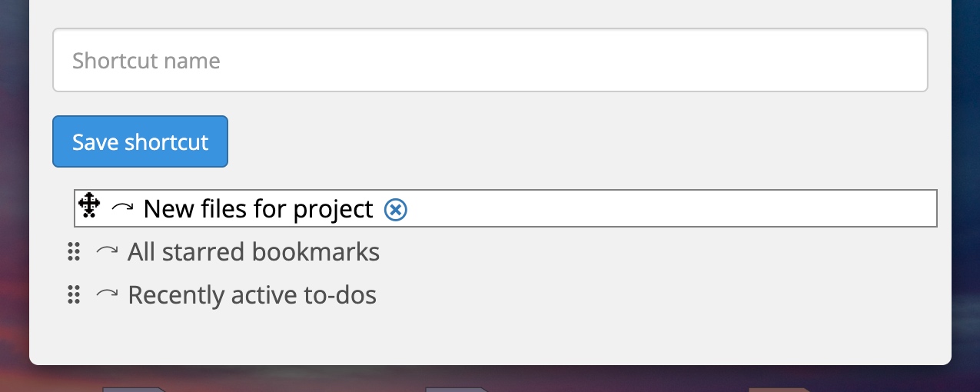Viewport: 980px width, 392px height.
Task: Click the arrow icon beside Recently active to-dos
Action: click(107, 294)
